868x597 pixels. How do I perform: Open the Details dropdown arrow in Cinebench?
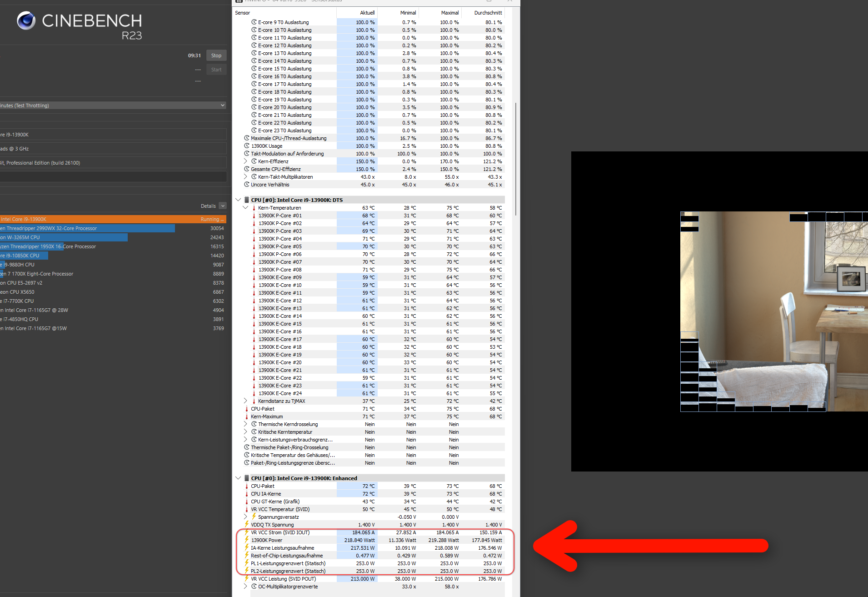click(x=223, y=206)
